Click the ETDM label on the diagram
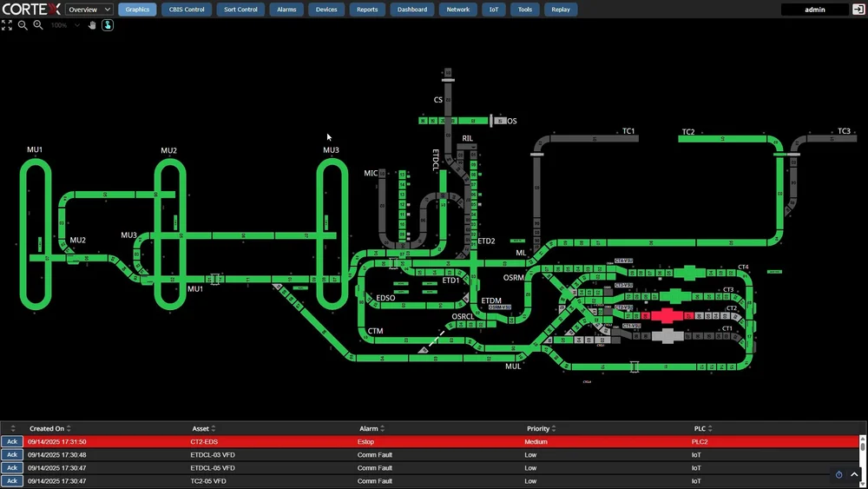Image resolution: width=868 pixels, height=489 pixels. [x=491, y=301]
